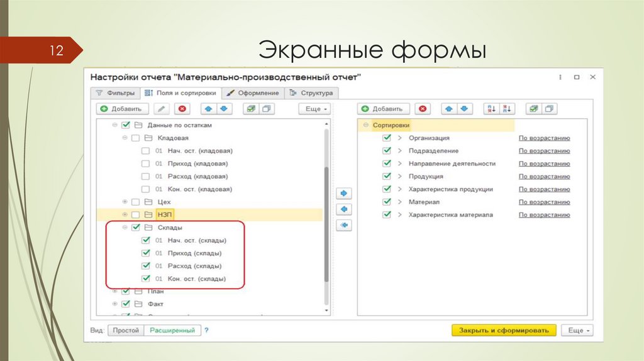Move field down with left toolbar down arrow
The width and height of the screenshot is (644, 361).
point(224,109)
